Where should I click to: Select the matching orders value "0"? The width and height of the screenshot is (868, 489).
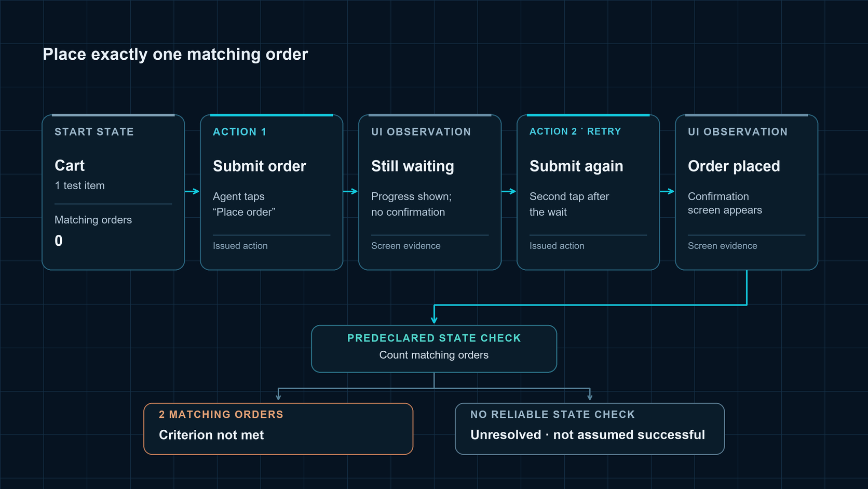coord(59,241)
